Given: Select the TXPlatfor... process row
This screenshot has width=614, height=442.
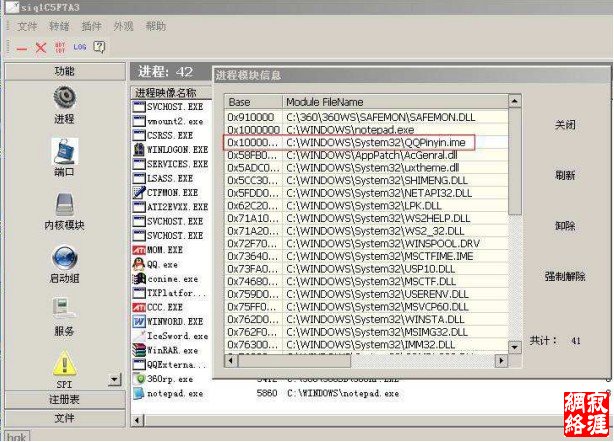Looking at the screenshot, I should [171, 293].
